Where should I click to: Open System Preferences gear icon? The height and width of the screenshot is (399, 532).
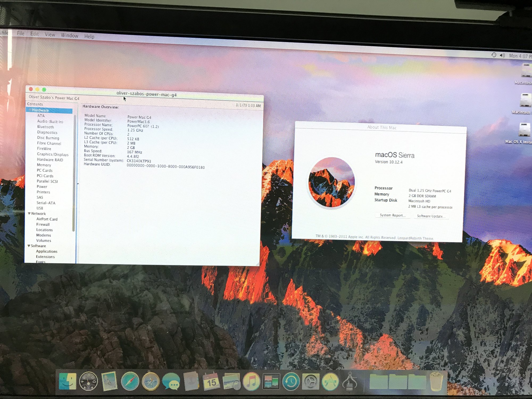point(310,382)
